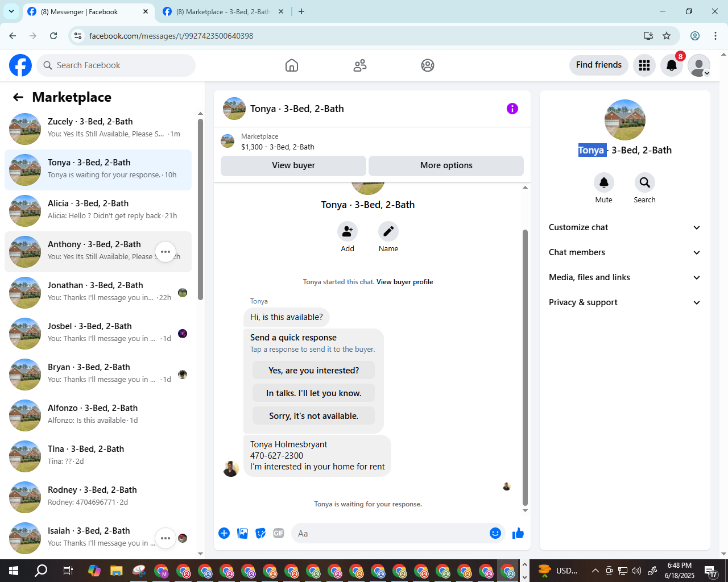Viewport: 728px width, 582px height.
Task: Reload the page in Chrome
Action: coord(53,36)
